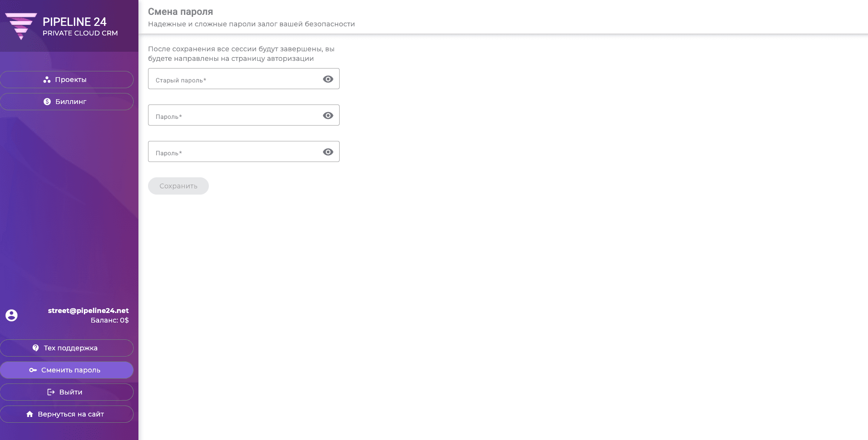This screenshot has width=868, height=440.
Task: Click the PIPELINE 24 brand title
Action: pyautogui.click(x=75, y=22)
